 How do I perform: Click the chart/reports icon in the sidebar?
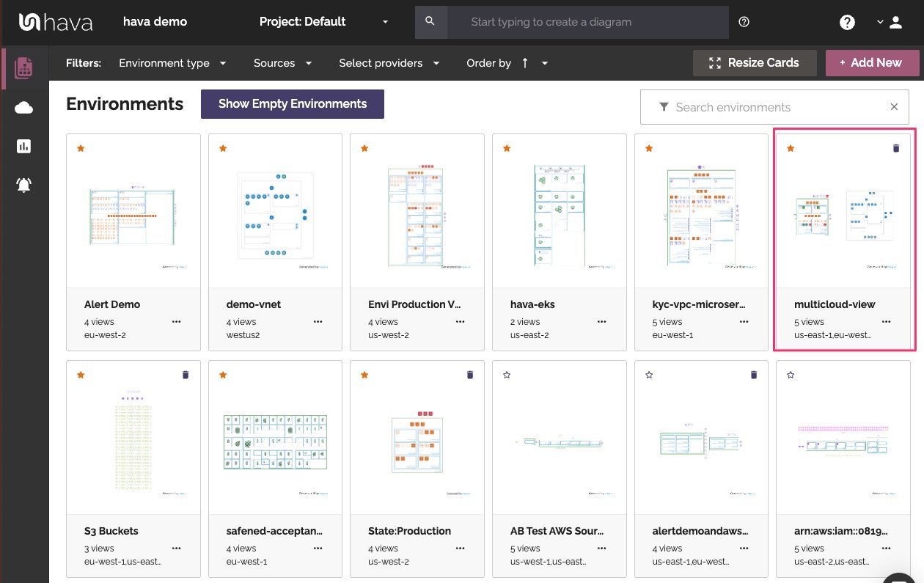click(23, 146)
